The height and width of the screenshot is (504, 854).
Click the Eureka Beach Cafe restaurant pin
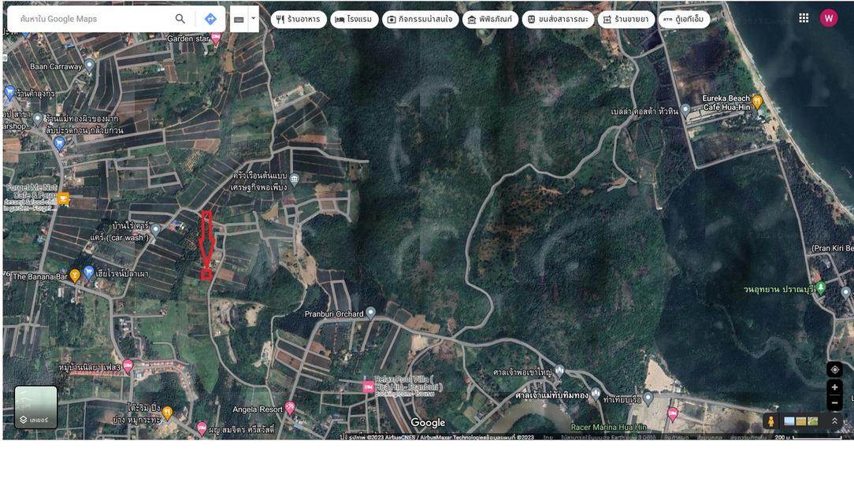[x=757, y=101]
